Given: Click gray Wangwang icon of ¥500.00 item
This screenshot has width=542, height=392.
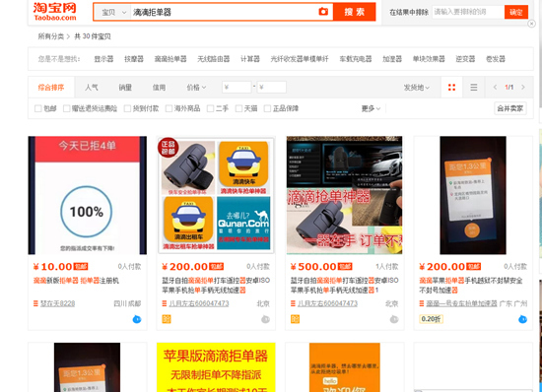Looking at the screenshot, I should (394, 319).
